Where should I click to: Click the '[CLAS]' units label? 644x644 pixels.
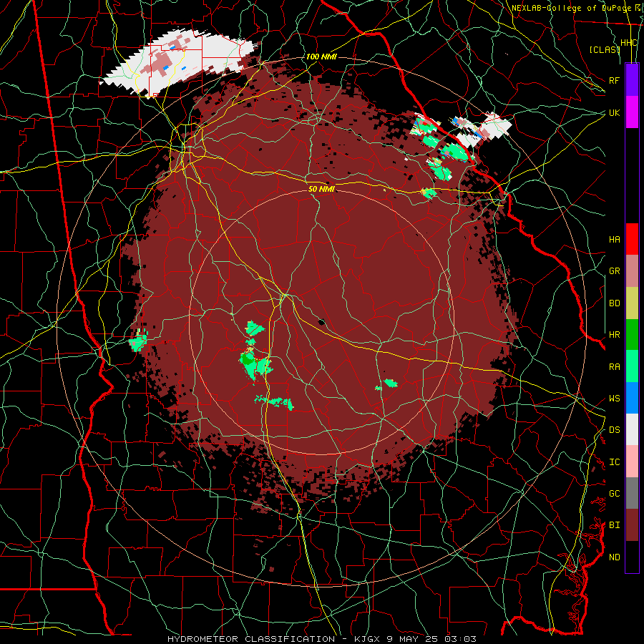605,49
